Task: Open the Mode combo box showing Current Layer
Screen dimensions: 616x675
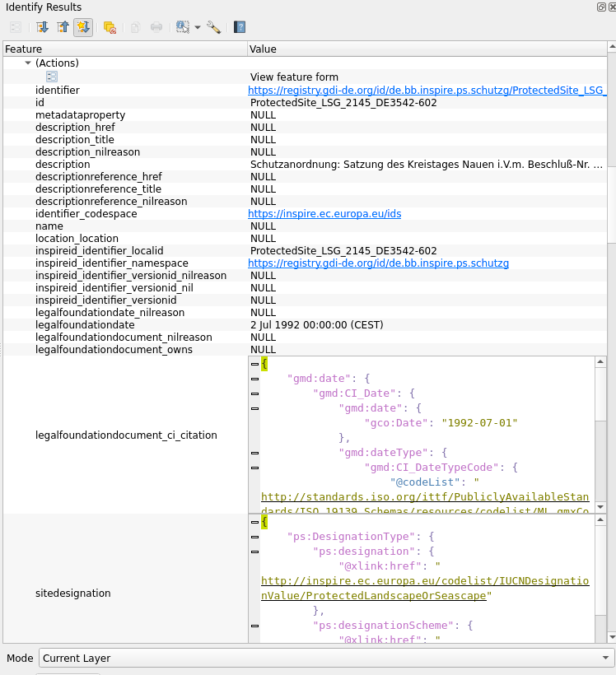Action: 326,659
